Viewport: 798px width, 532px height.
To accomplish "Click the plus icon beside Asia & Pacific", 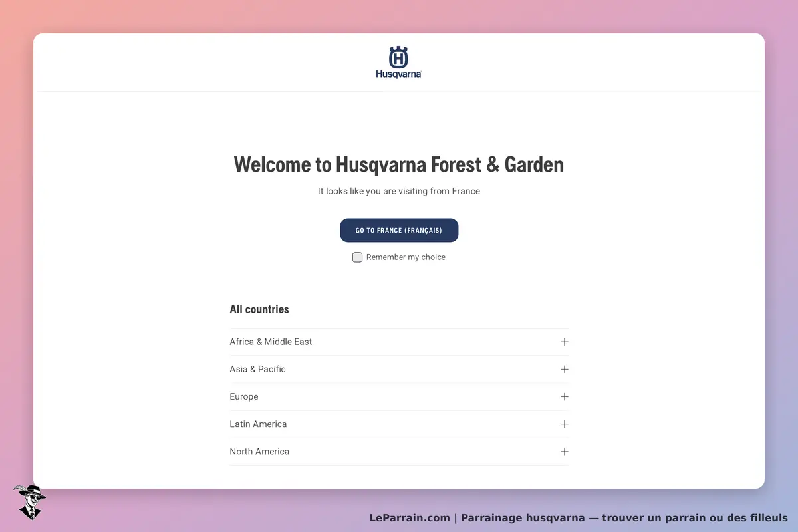I will [565, 369].
